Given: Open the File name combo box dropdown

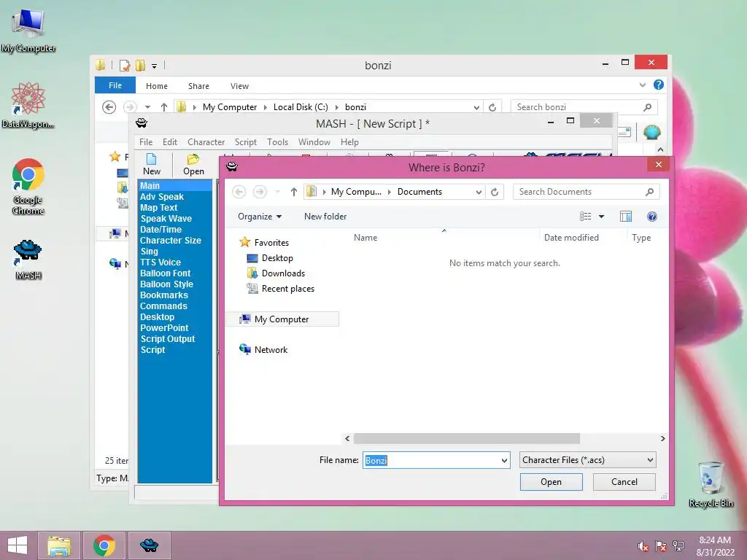Looking at the screenshot, I should tap(504, 461).
